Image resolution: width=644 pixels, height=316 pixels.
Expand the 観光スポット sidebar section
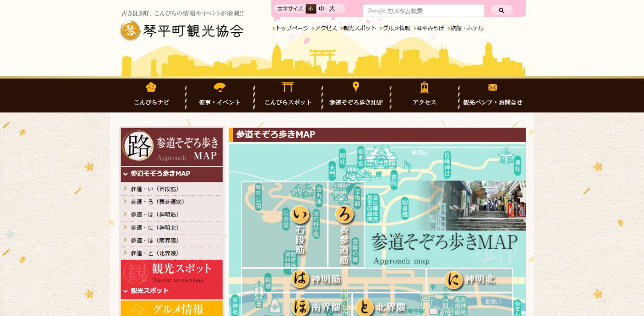(x=126, y=291)
